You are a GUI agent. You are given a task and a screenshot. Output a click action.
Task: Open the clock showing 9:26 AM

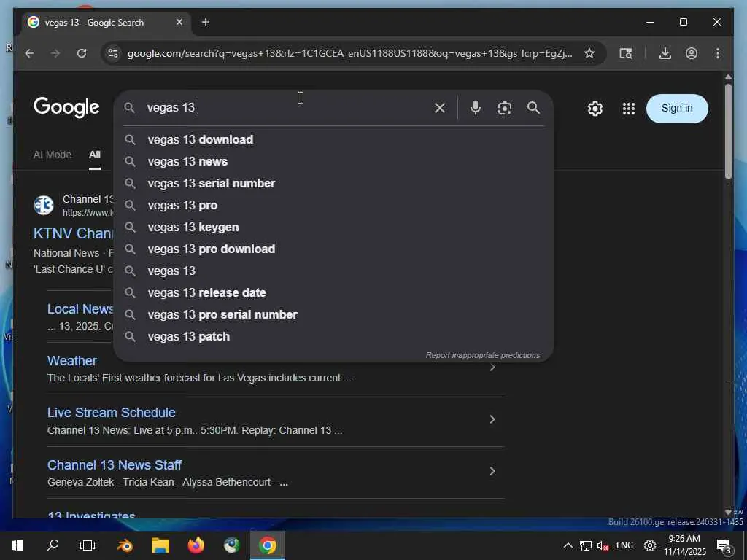click(x=684, y=545)
